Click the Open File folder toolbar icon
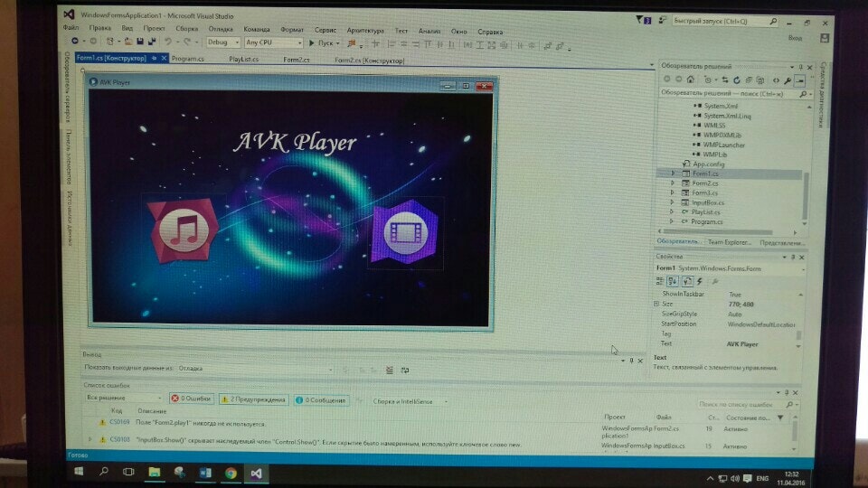 coord(127,42)
